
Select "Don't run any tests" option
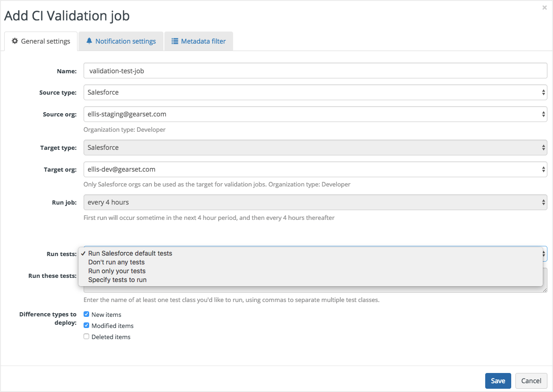pyautogui.click(x=117, y=262)
